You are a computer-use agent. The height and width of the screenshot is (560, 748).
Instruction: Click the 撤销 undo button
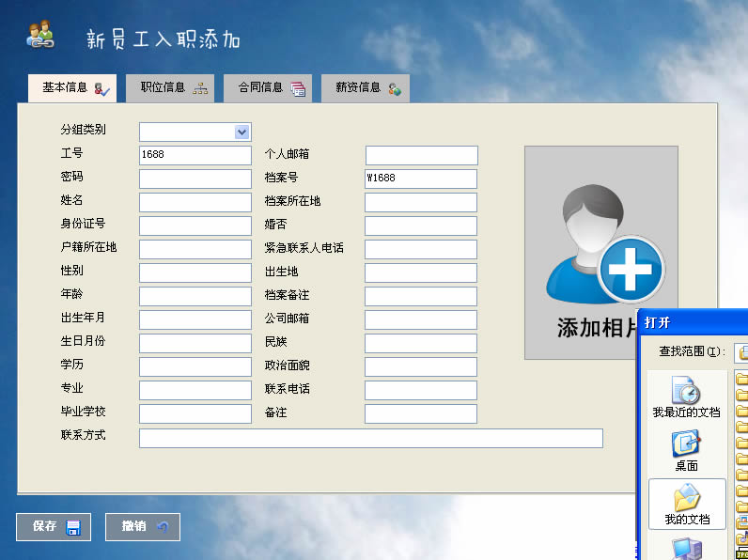(143, 527)
